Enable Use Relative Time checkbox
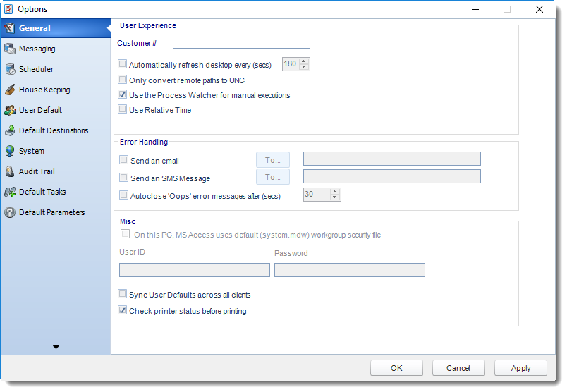The image size is (567, 392). click(x=122, y=109)
